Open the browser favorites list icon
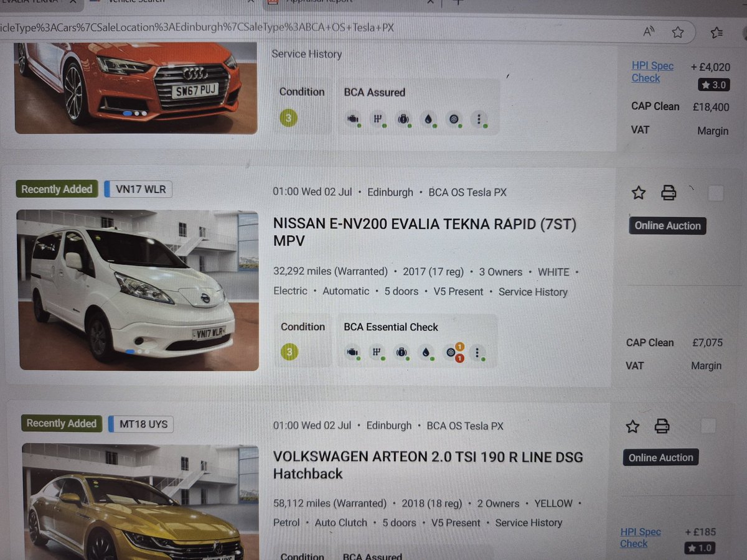The width and height of the screenshot is (747, 560). (x=716, y=32)
